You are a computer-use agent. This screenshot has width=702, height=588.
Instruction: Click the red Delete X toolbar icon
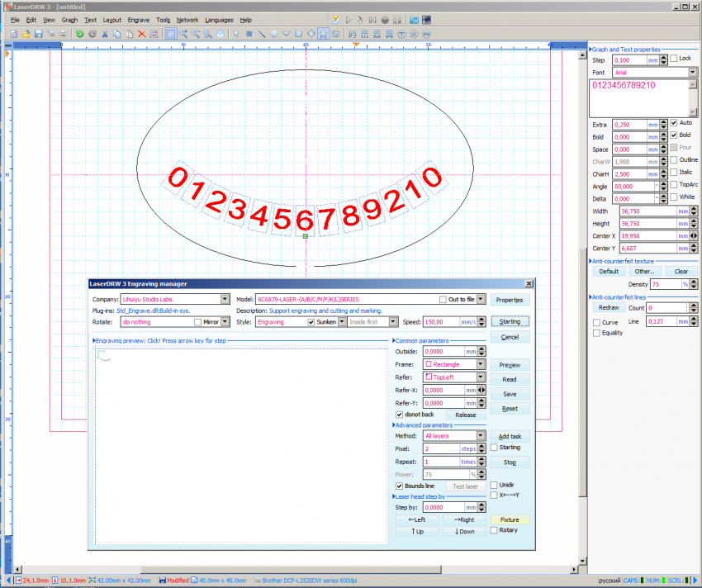(141, 34)
